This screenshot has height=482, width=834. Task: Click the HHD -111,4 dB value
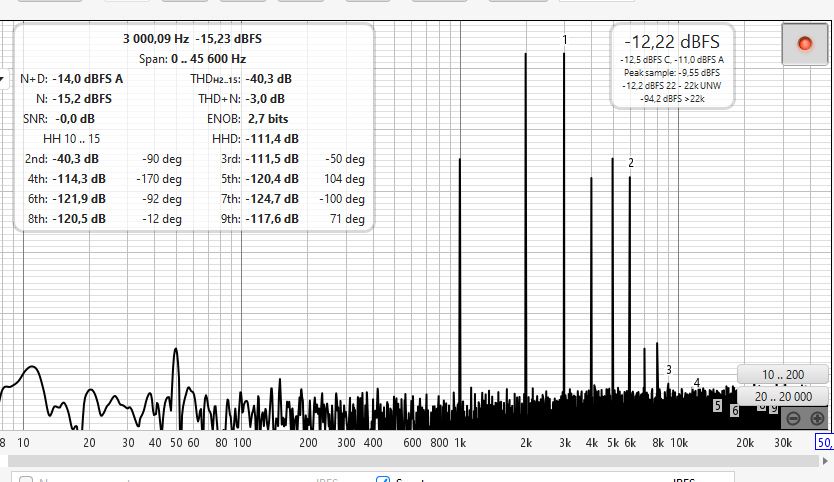point(272,139)
